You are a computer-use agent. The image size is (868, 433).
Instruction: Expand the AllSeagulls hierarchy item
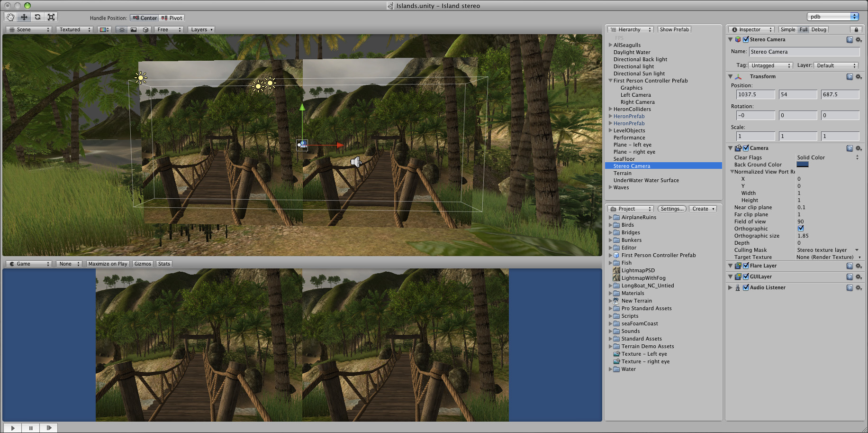pyautogui.click(x=610, y=45)
